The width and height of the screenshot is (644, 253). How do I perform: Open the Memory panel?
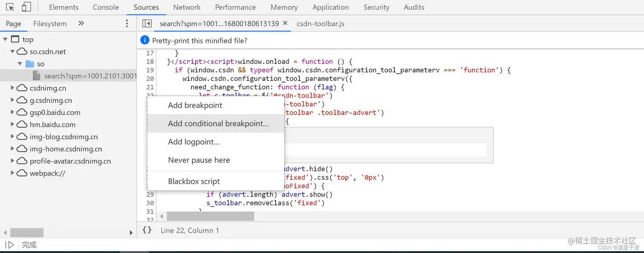(284, 7)
